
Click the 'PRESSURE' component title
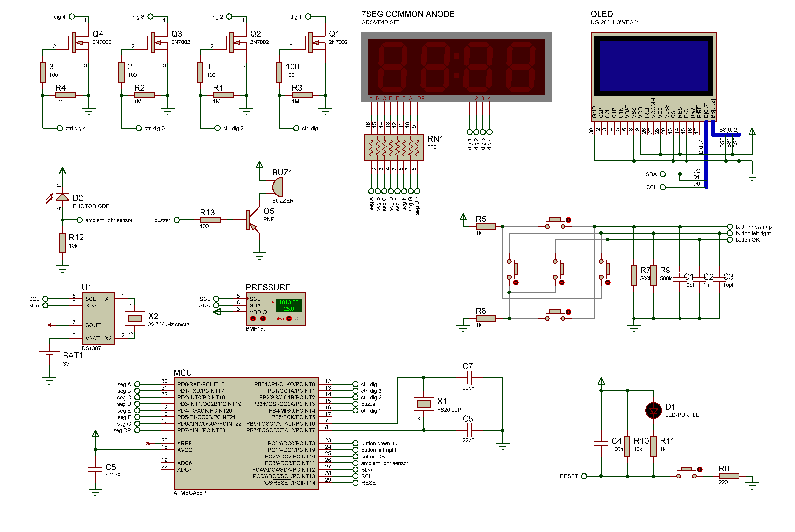tap(268, 287)
